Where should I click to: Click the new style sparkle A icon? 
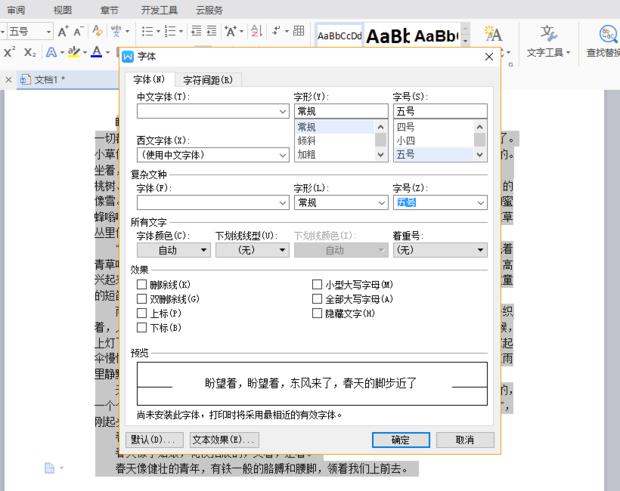[493, 34]
